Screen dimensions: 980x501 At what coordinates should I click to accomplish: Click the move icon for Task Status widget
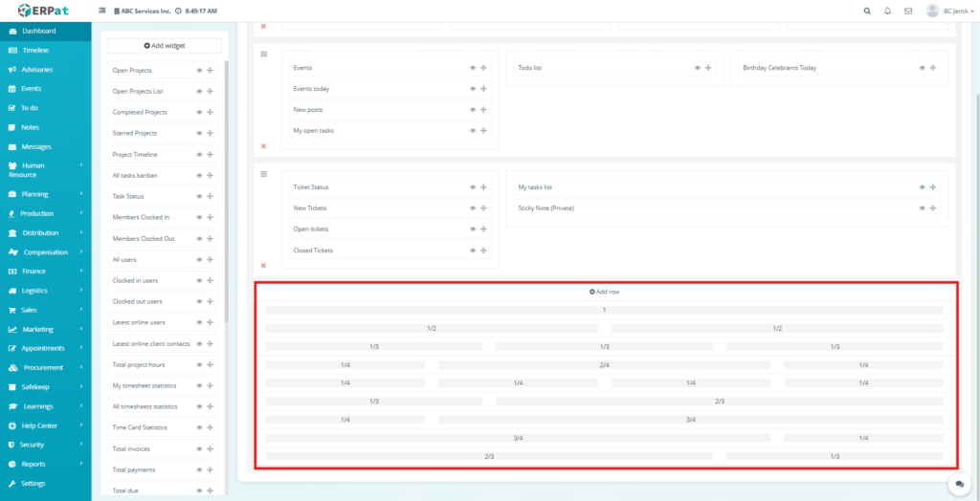(210, 196)
